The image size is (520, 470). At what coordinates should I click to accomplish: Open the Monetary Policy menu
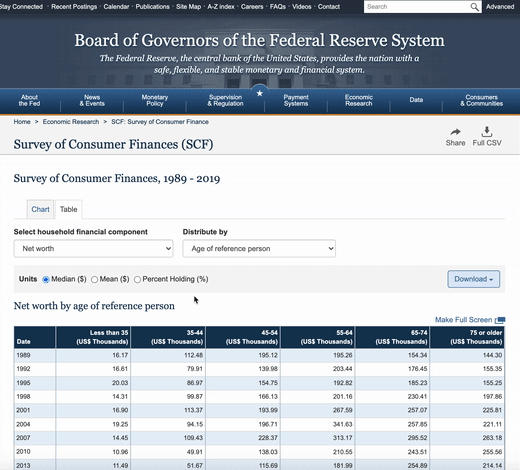coord(155,100)
